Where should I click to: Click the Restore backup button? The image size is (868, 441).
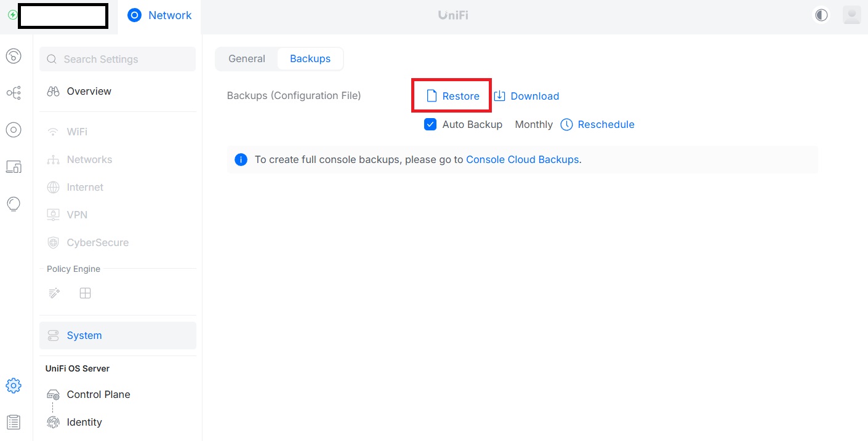(x=453, y=96)
